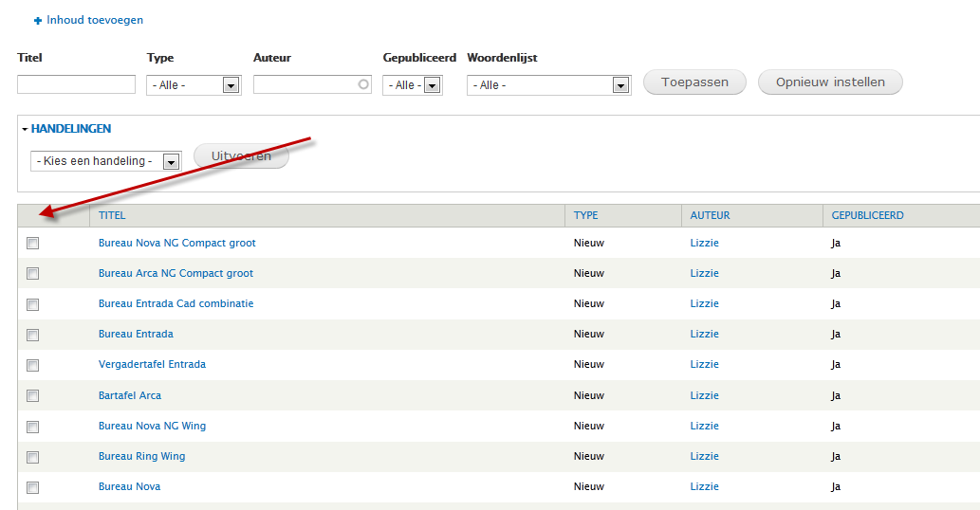
Task: Open the Inhoud toevoegen link
Action: click(94, 20)
